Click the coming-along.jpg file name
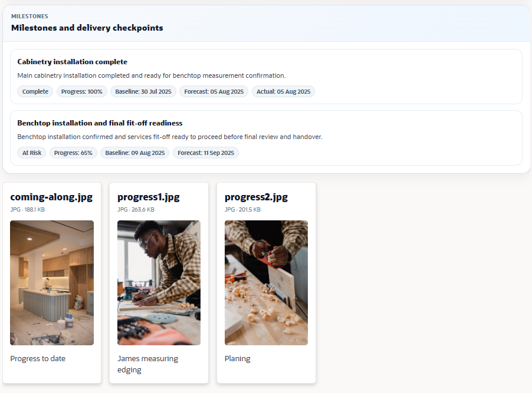The height and width of the screenshot is (393, 532). point(51,197)
